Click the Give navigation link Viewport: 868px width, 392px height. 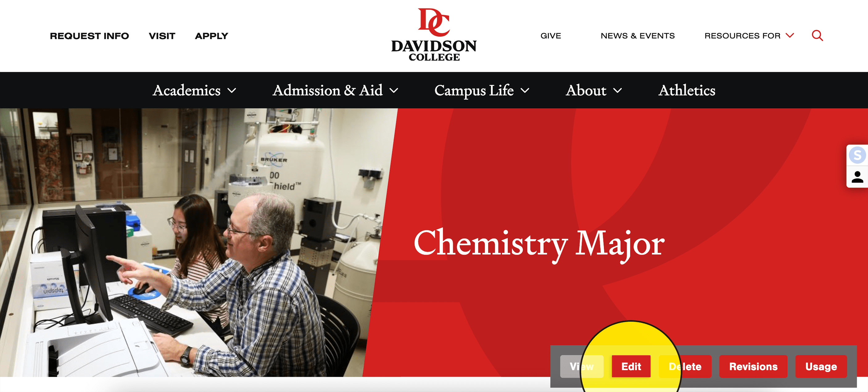[550, 35]
